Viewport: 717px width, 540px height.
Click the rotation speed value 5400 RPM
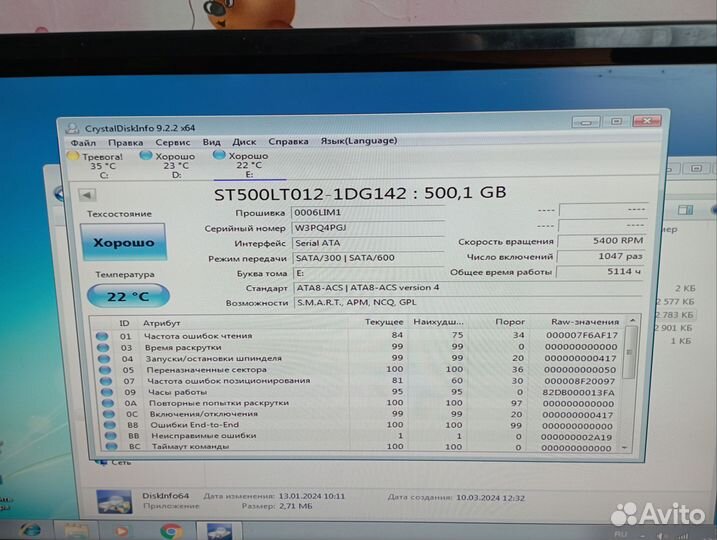[601, 241]
